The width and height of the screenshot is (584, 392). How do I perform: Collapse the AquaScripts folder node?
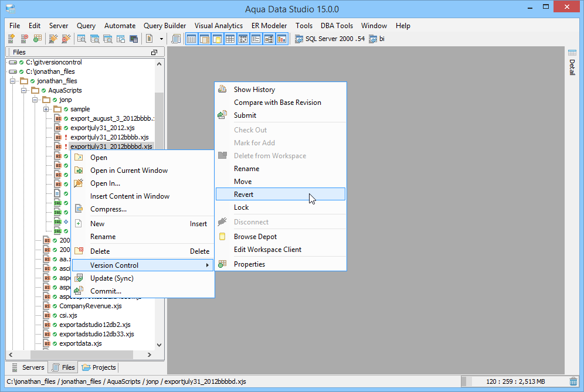[x=24, y=90]
